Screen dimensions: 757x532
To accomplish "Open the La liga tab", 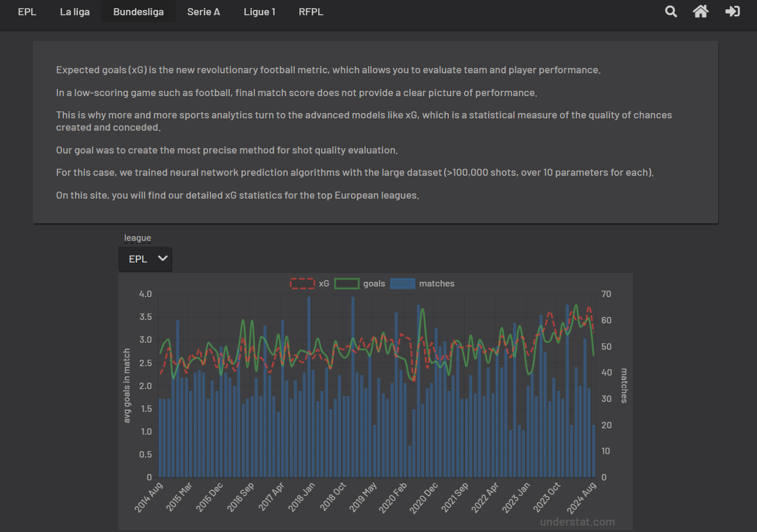I will pyautogui.click(x=75, y=12).
